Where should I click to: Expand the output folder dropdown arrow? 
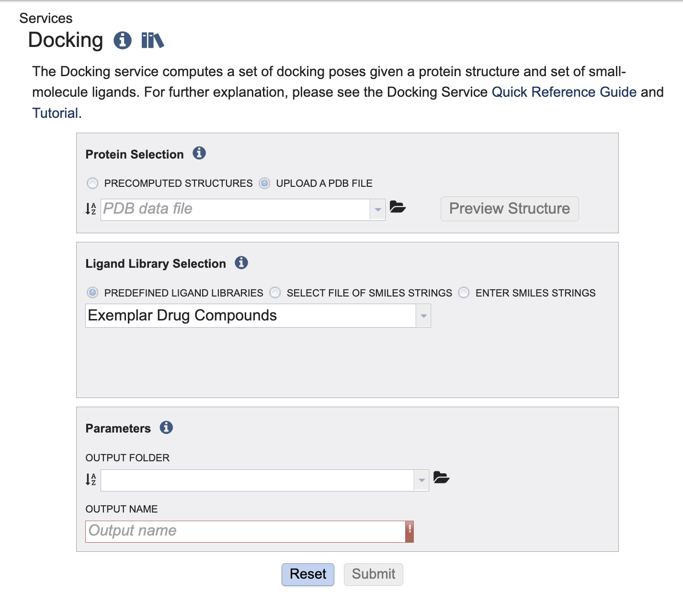[421, 480]
